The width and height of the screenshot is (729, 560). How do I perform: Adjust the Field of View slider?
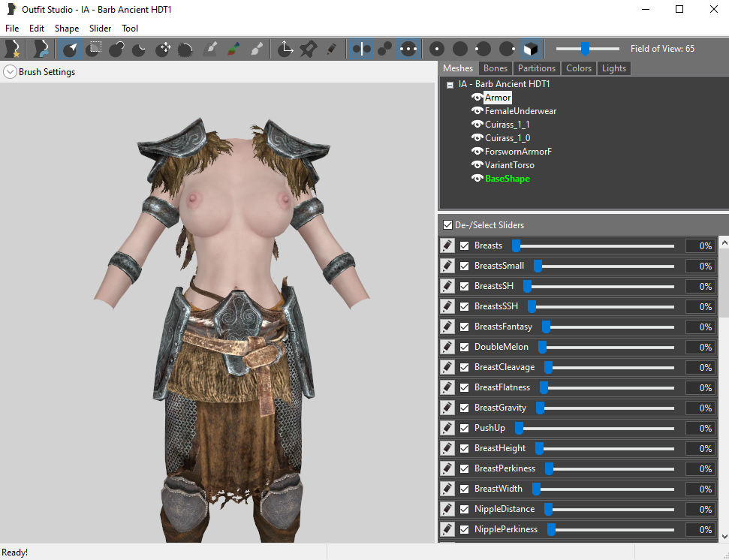585,48
